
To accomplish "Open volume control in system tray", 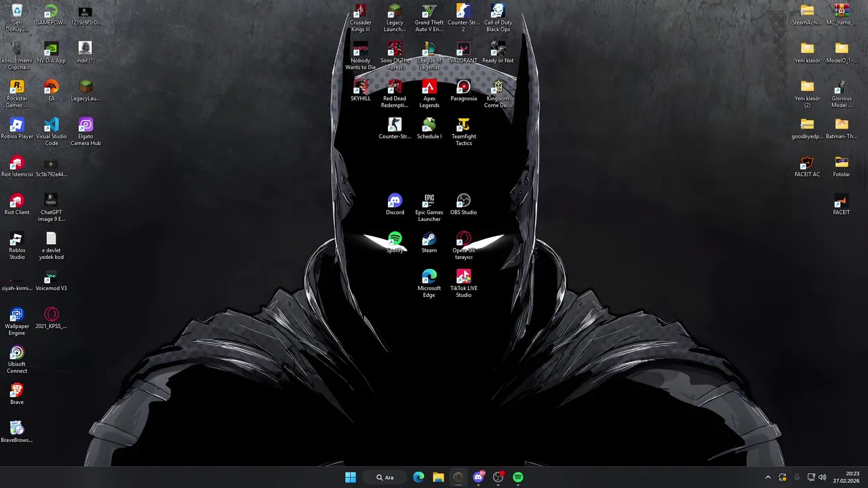I will [823, 477].
